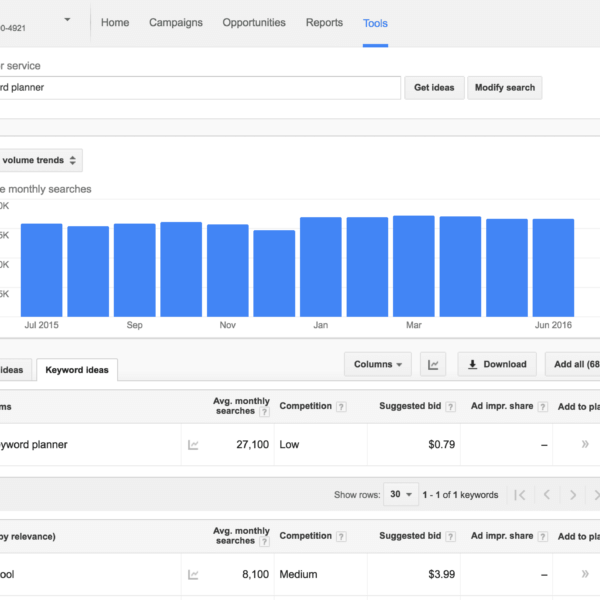The image size is (600, 600).
Task: Toggle the chart view icon button
Action: pyautogui.click(x=433, y=364)
